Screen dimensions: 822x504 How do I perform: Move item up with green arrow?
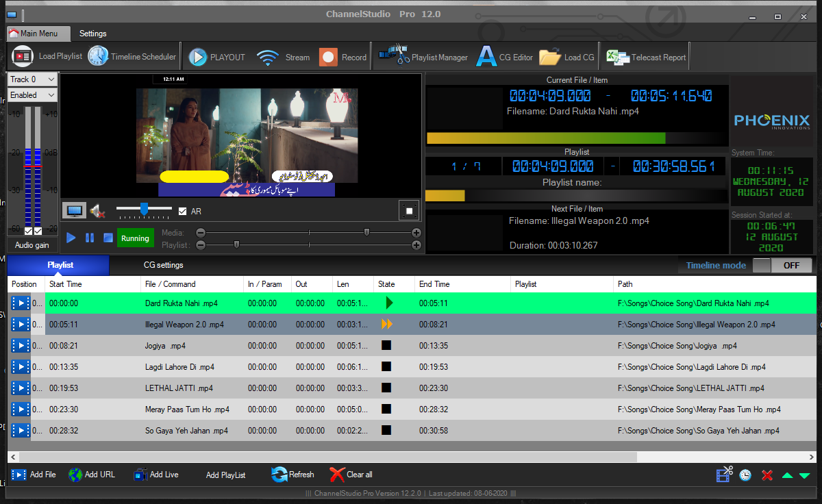(x=788, y=475)
